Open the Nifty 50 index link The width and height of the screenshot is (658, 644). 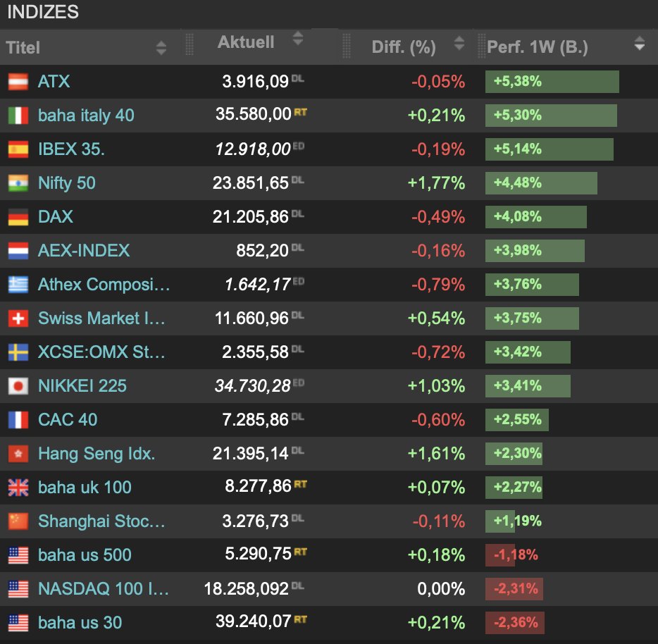67,183
